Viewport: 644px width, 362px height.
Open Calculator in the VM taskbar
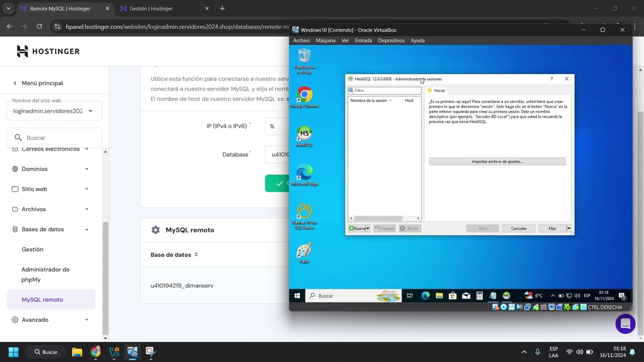coord(479,296)
